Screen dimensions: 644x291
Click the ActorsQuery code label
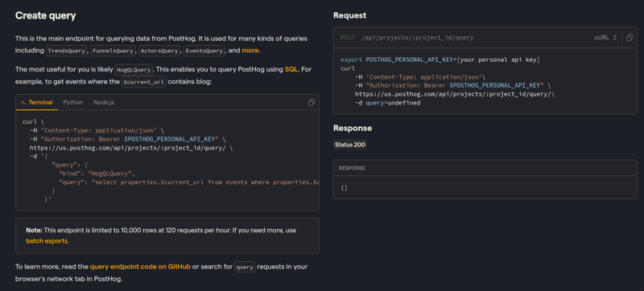(159, 51)
